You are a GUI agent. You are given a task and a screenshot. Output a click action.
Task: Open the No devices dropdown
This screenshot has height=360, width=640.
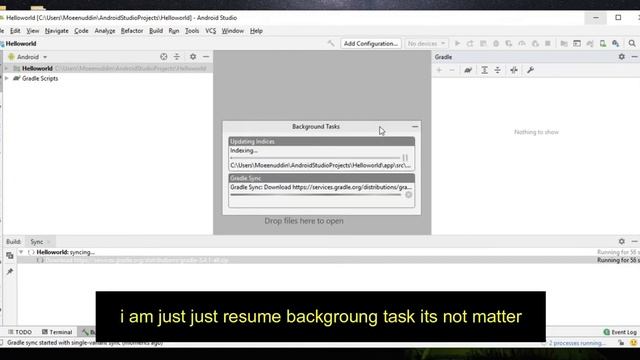[x=426, y=43]
